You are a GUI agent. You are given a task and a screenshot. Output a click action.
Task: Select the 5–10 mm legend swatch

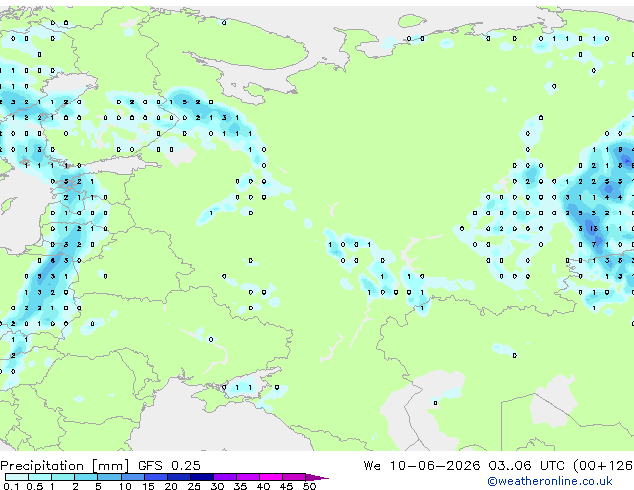point(109,477)
